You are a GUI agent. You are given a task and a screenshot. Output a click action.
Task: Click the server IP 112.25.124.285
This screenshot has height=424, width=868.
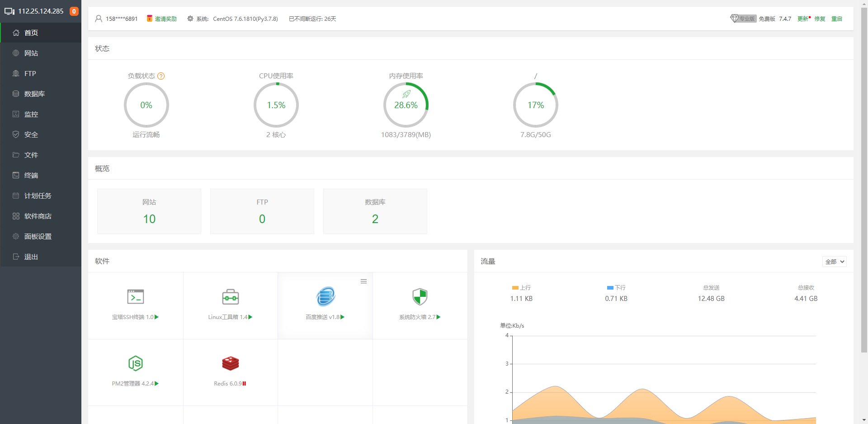pyautogui.click(x=41, y=11)
